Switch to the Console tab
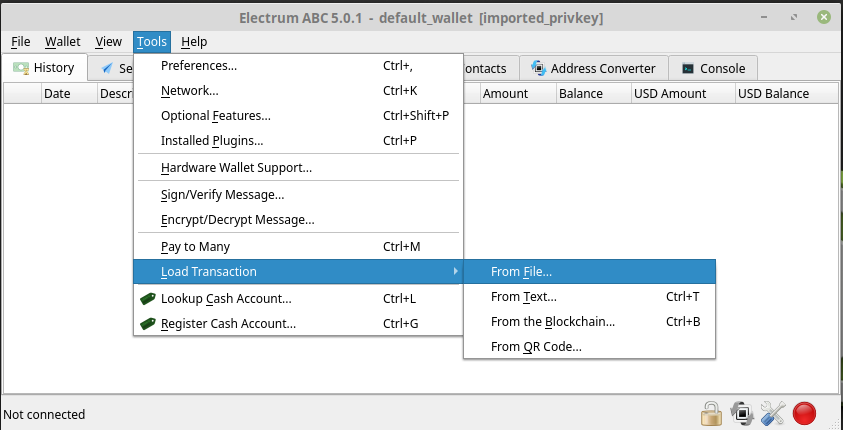This screenshot has width=843, height=430. (713, 68)
